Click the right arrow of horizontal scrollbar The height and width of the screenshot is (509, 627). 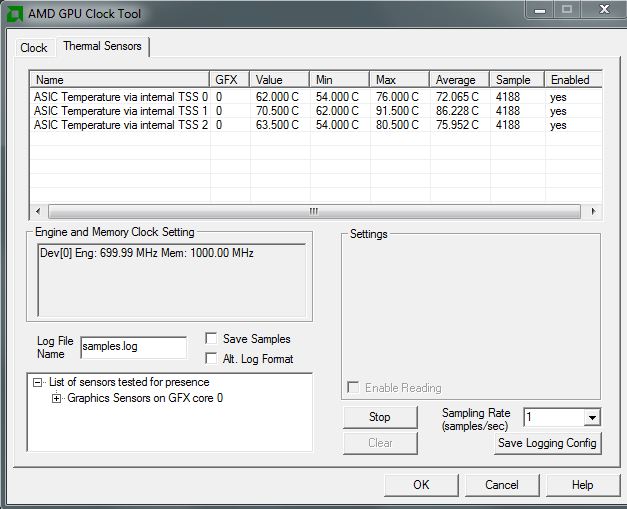593,211
